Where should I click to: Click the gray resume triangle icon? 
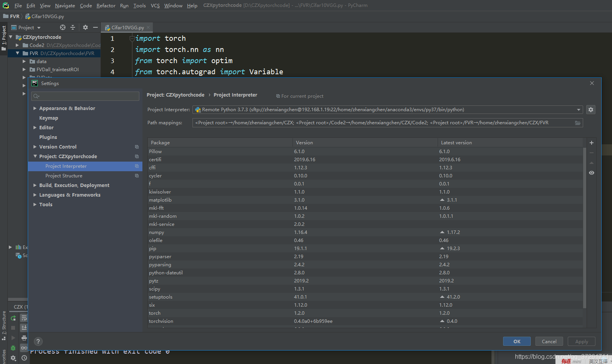pos(13,338)
